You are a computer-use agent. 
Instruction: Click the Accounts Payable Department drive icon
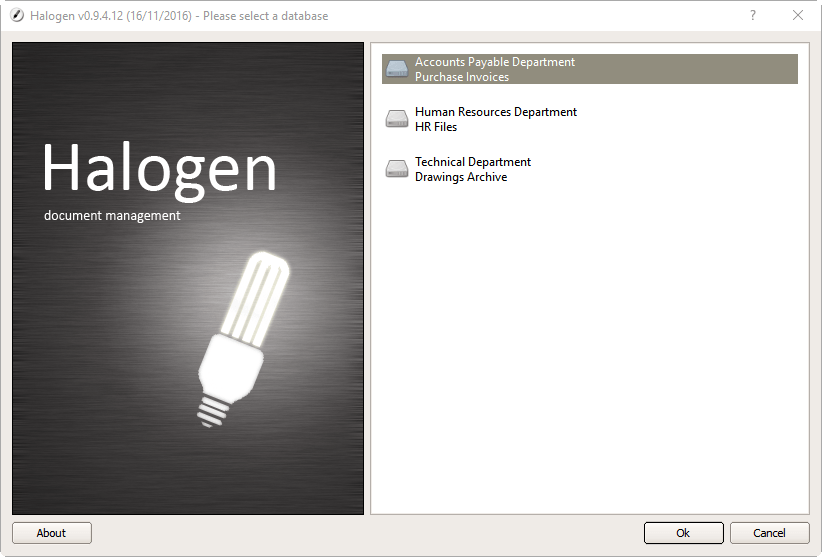pyautogui.click(x=397, y=69)
